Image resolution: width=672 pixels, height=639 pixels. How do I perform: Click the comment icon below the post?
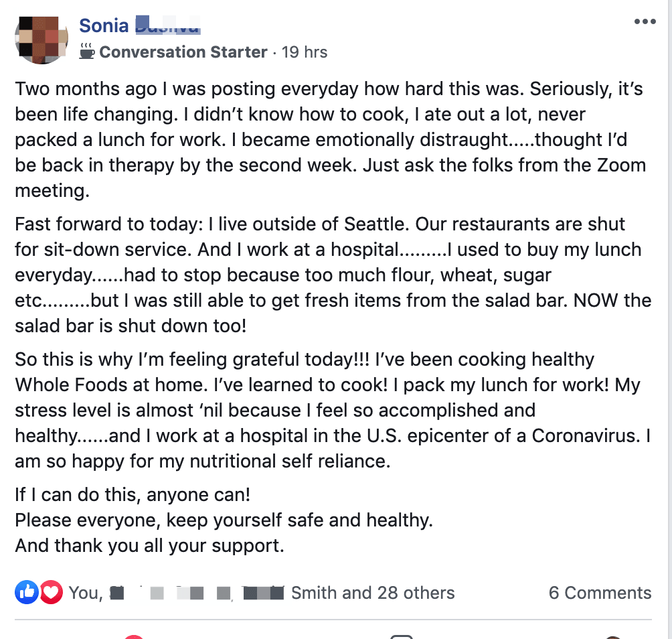point(402,636)
